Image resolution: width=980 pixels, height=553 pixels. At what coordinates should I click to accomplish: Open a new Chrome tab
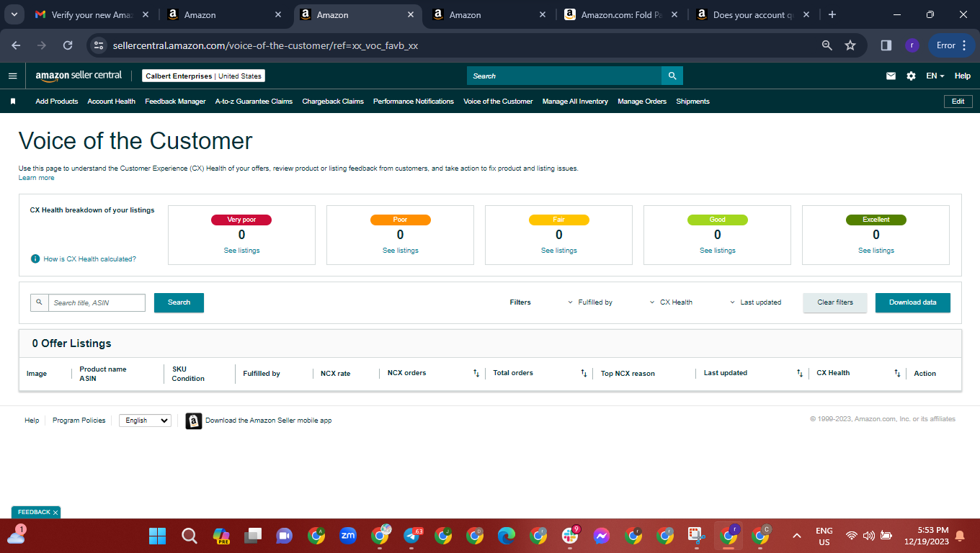(832, 14)
